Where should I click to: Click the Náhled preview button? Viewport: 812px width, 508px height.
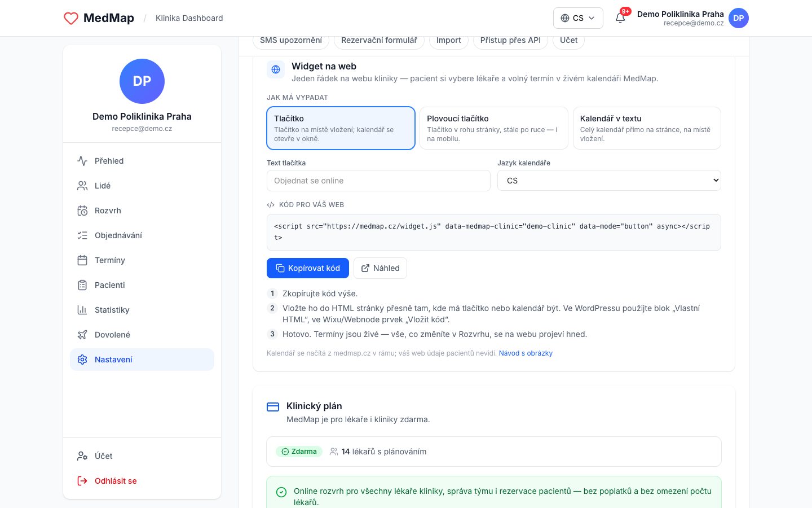380,268
